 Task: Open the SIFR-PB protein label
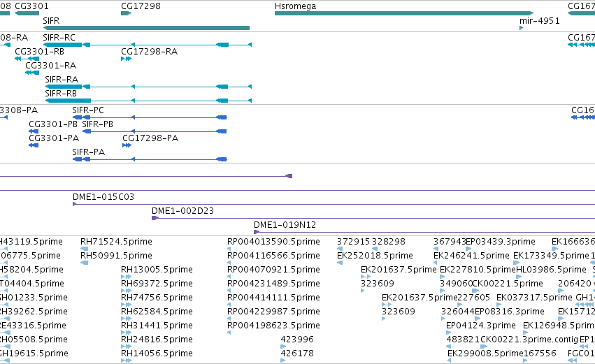97,124
